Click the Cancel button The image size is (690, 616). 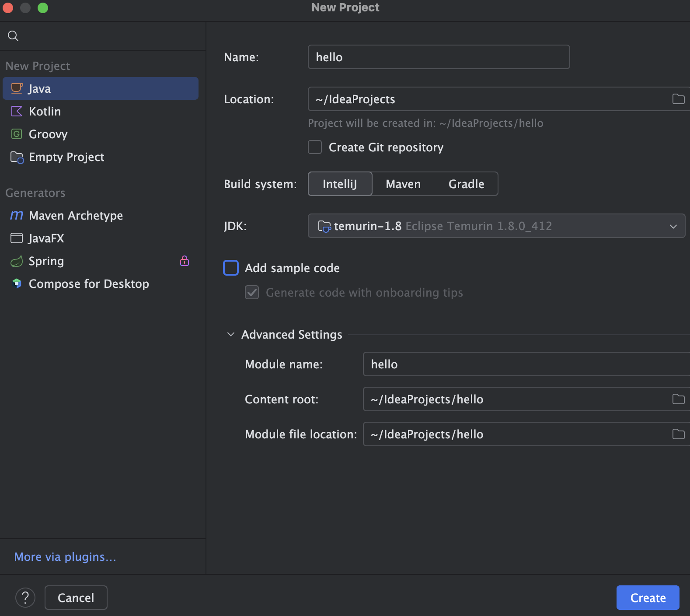coord(76,598)
